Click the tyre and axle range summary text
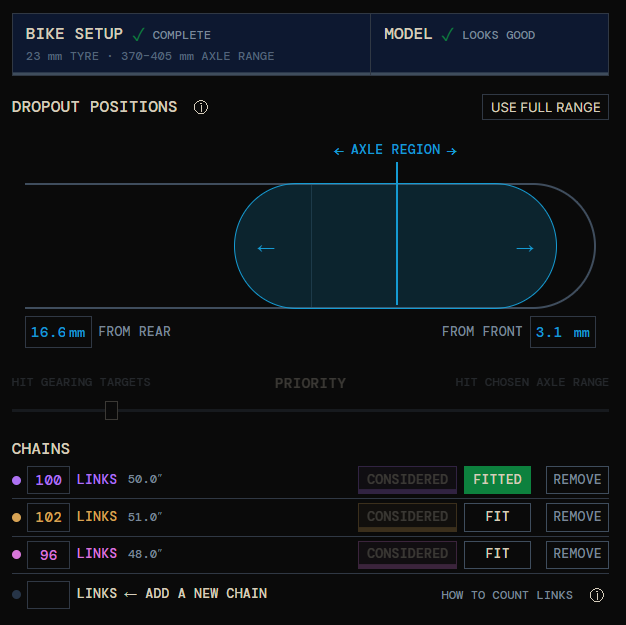The width and height of the screenshot is (626, 625). [x=150, y=56]
